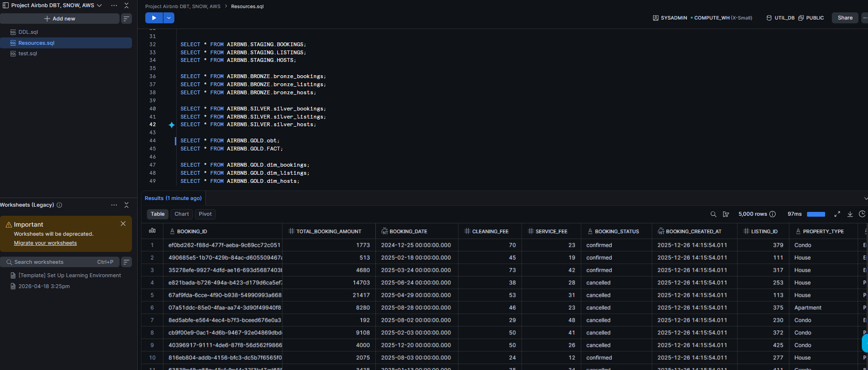Open the COMPUTE_WH warehouse selector
868x370 pixels.
(x=722, y=18)
